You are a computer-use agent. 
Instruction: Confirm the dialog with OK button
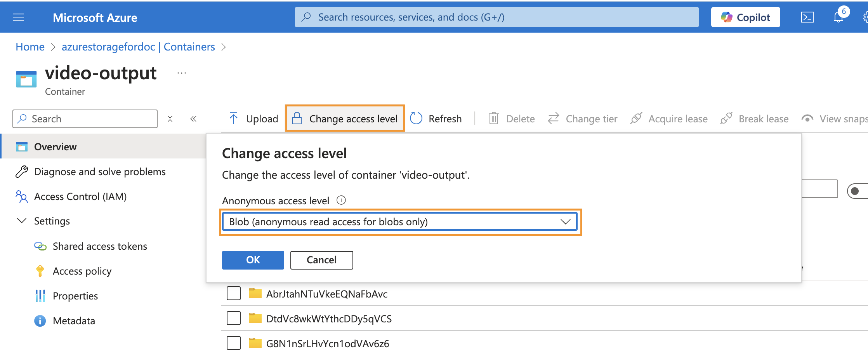pos(253,260)
